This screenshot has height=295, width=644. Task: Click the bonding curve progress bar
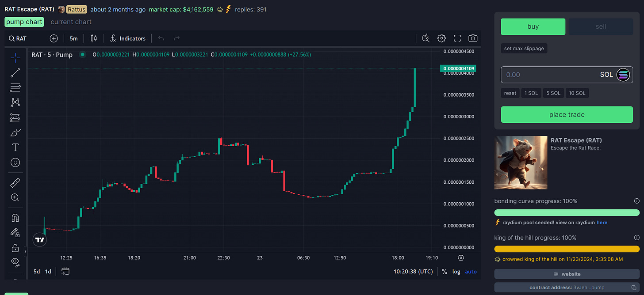pyautogui.click(x=567, y=212)
